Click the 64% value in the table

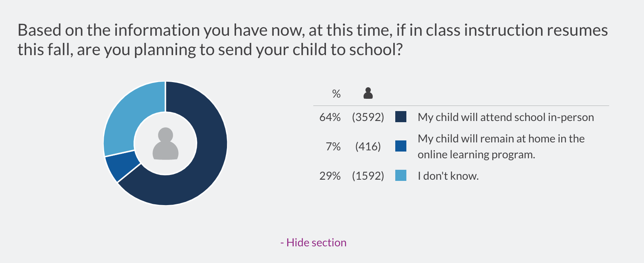click(330, 117)
